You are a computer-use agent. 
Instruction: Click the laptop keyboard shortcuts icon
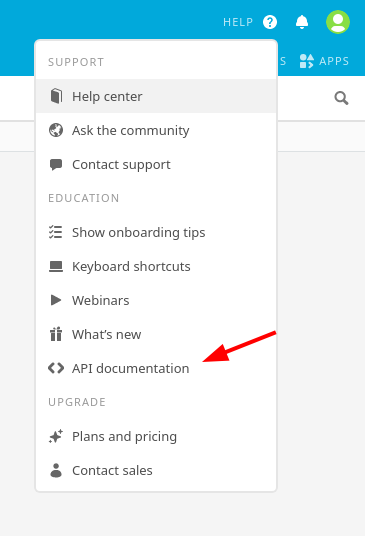tap(56, 266)
